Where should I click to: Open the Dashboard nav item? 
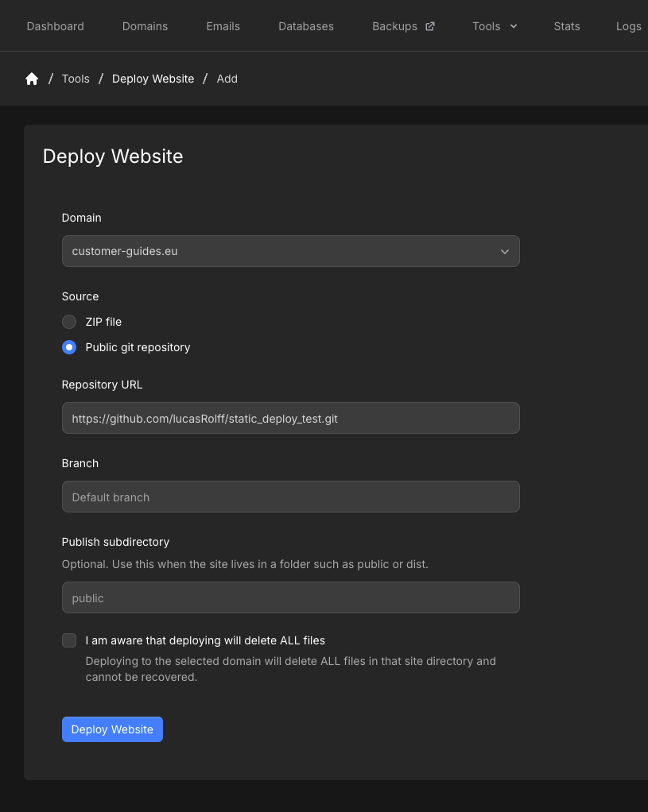tap(56, 26)
